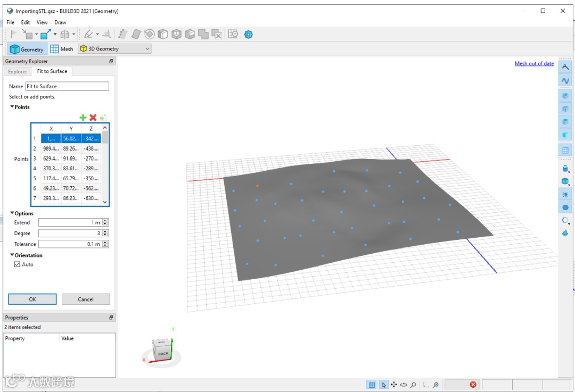Click the dotted points-to-surface icon
This screenshot has width=575, height=392.
pyautogui.click(x=122, y=35)
